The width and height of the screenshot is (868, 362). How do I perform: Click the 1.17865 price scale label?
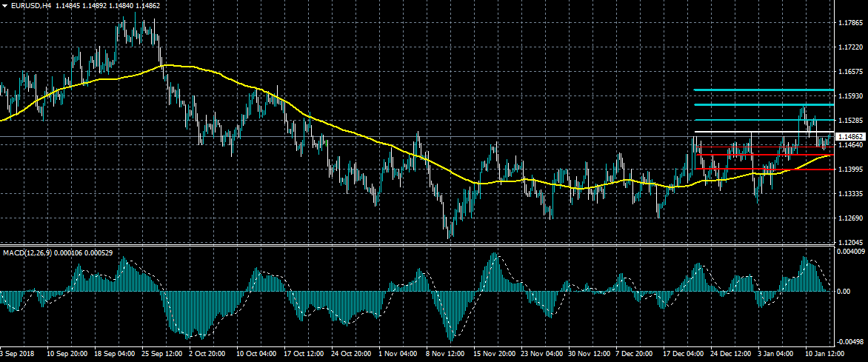(x=849, y=23)
